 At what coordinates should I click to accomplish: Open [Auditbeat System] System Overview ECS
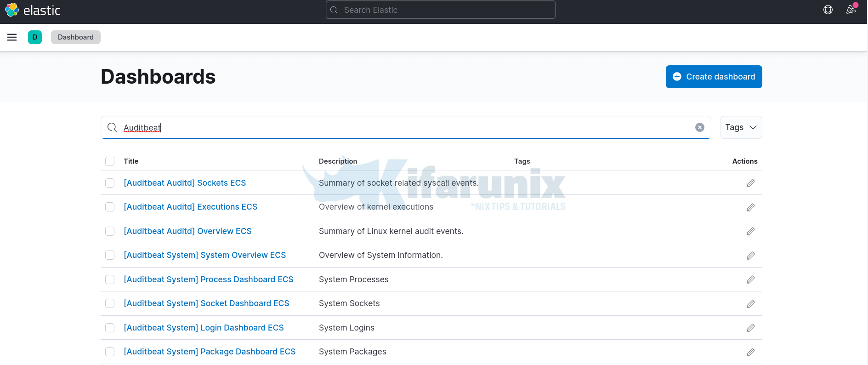click(204, 255)
